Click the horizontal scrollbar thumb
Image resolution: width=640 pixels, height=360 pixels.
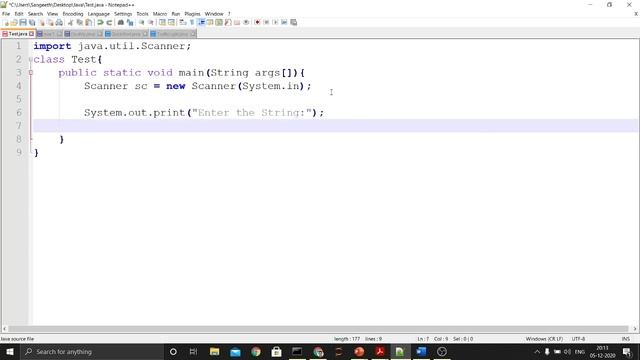click(x=318, y=329)
